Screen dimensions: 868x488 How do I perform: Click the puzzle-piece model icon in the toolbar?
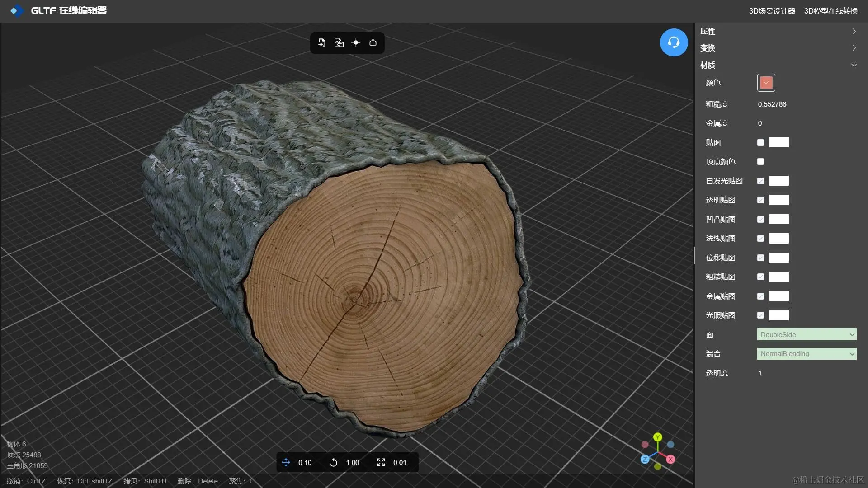click(339, 42)
